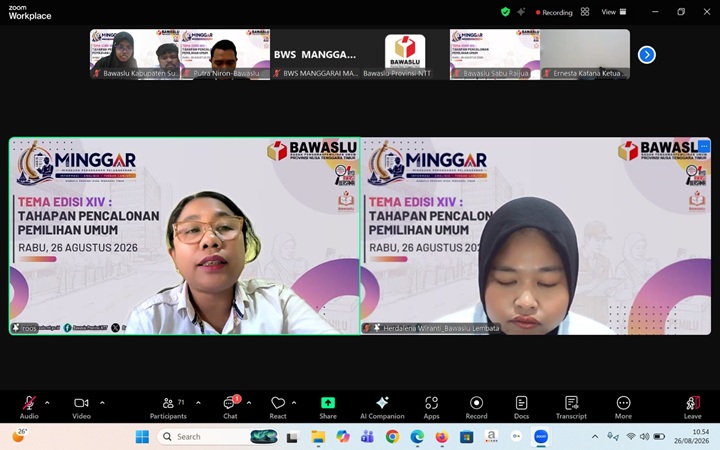Screen dimensions: 720x450
Task: Open Firefox from the taskbar
Action: tap(442, 437)
